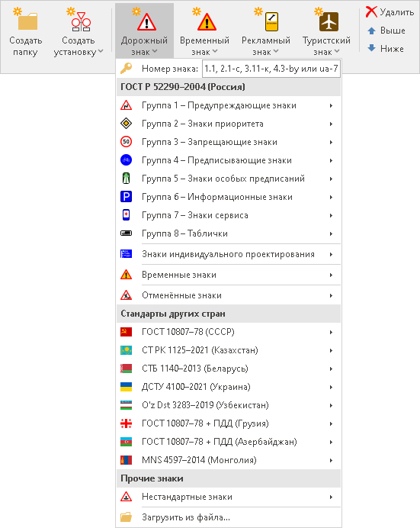420x528 pixels.
Task: Click the blue Ниже down-arrow icon
Action: coord(371,48)
